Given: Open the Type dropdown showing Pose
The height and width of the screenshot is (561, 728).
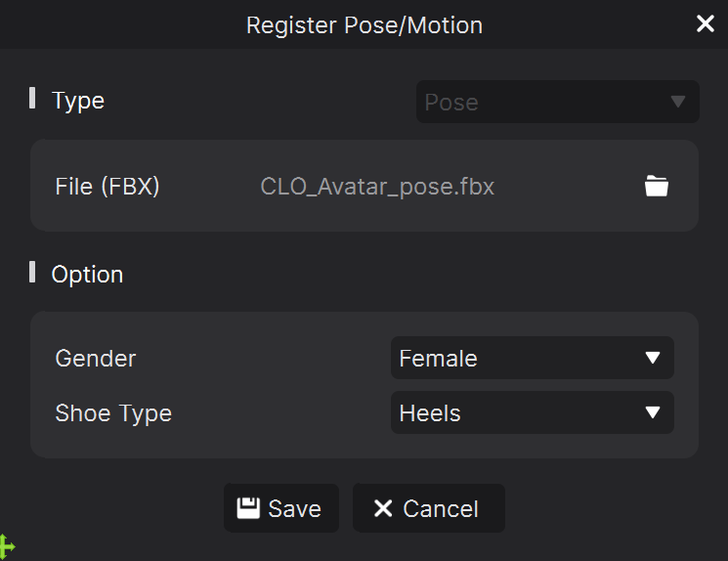Looking at the screenshot, I should 558,102.
